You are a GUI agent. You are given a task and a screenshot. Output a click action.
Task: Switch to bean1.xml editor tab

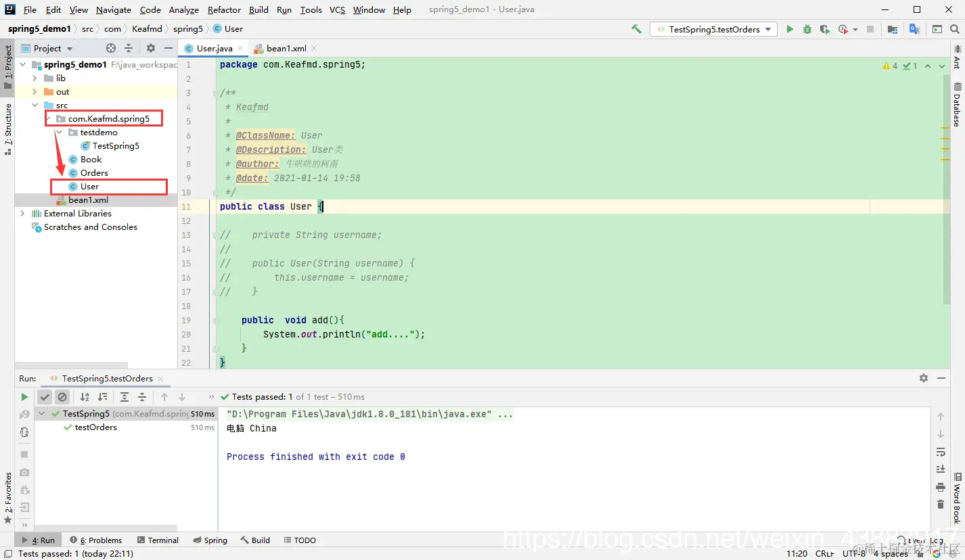[x=286, y=48]
